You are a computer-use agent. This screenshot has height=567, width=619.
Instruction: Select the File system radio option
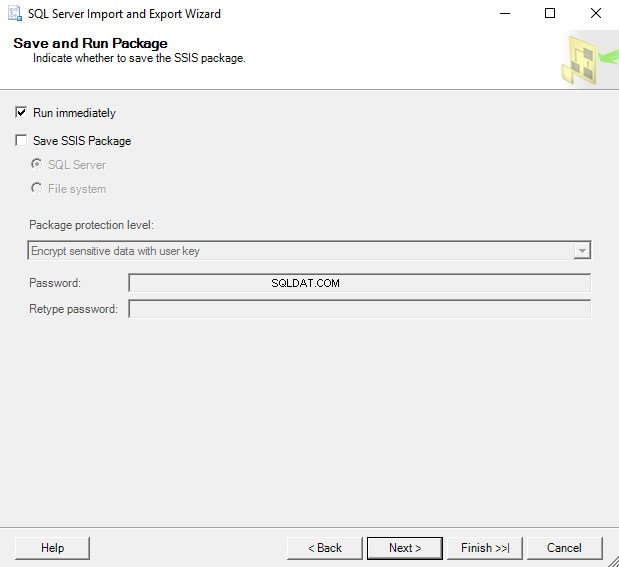37,188
